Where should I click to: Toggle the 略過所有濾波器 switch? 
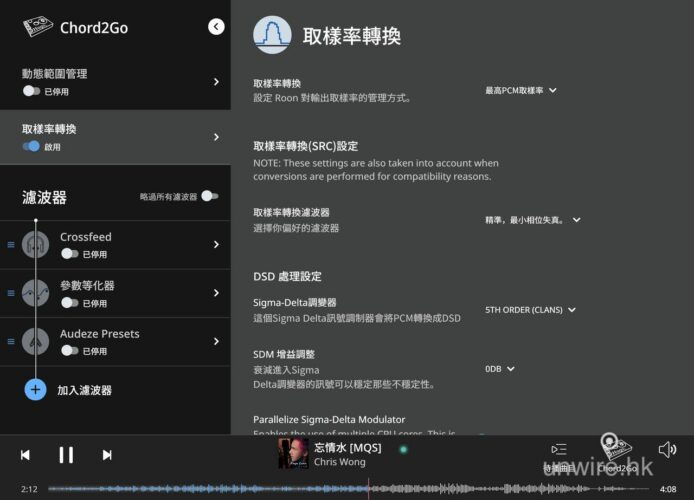pyautogui.click(x=209, y=197)
